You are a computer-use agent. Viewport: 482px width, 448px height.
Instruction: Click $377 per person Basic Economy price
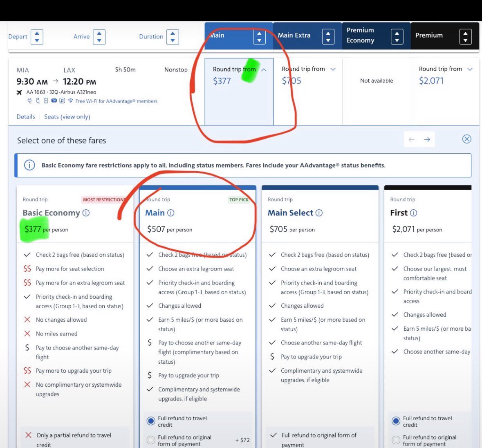[47, 229]
